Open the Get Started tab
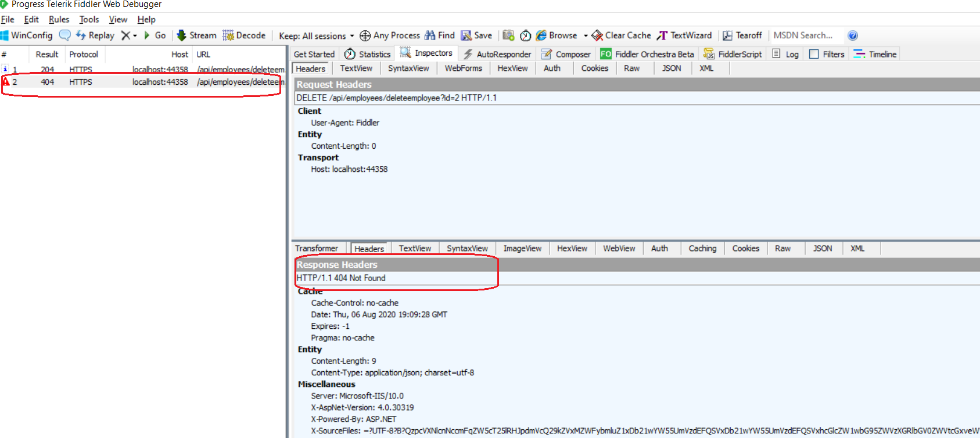980x438 pixels. pyautogui.click(x=314, y=54)
